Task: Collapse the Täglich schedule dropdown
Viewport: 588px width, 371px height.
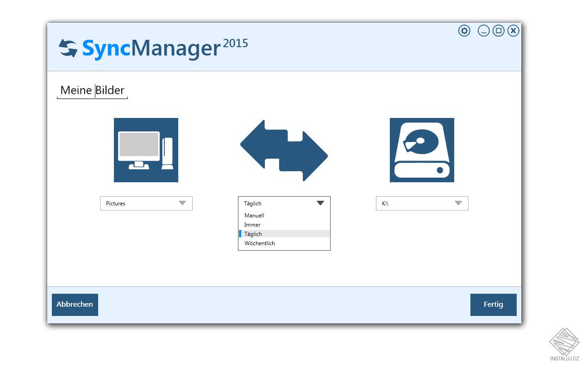Action: (284, 203)
